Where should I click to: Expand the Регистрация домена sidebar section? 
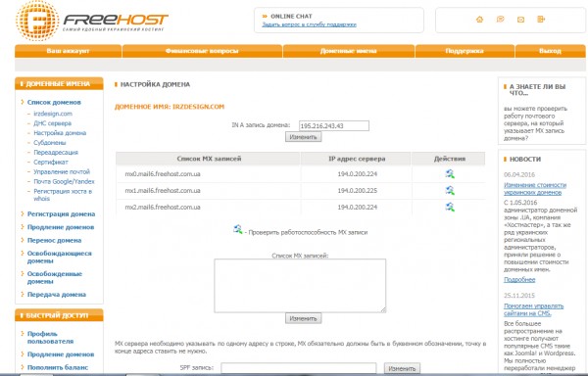(61, 214)
